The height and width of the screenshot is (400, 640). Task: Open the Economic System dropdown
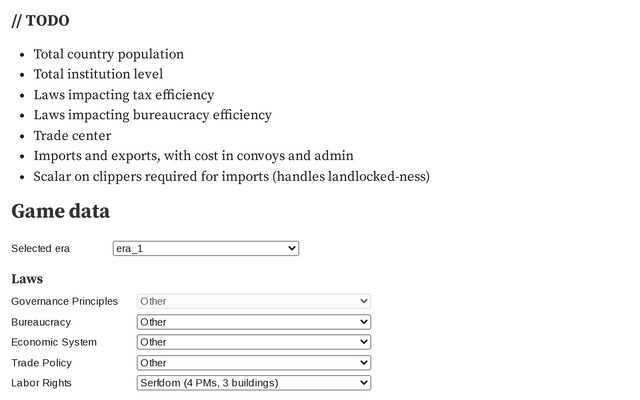tap(253, 342)
